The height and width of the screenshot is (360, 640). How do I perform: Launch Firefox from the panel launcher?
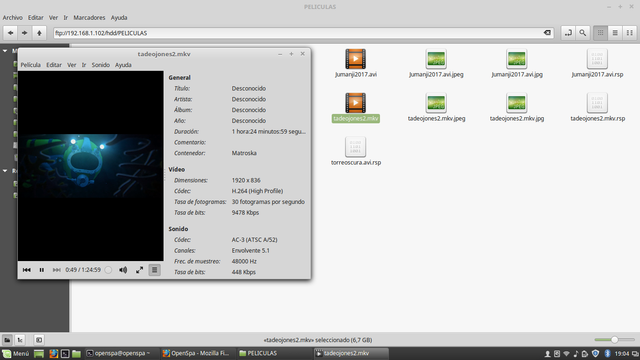pos(53,353)
